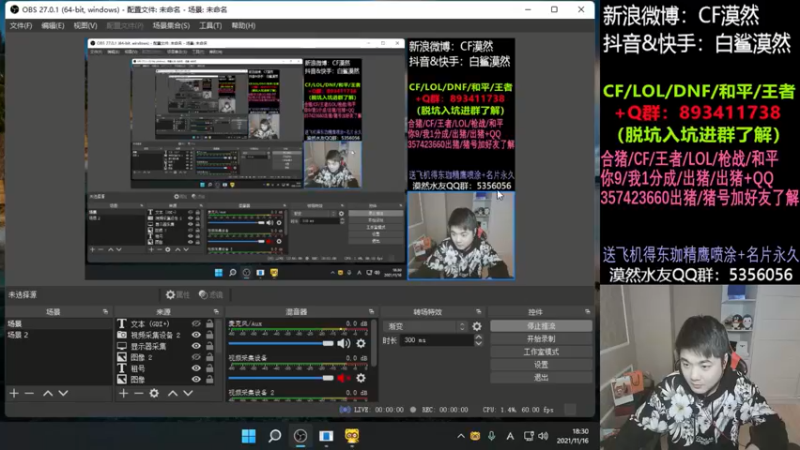Click the 开始录制 button
800x450 pixels.
(x=541, y=339)
